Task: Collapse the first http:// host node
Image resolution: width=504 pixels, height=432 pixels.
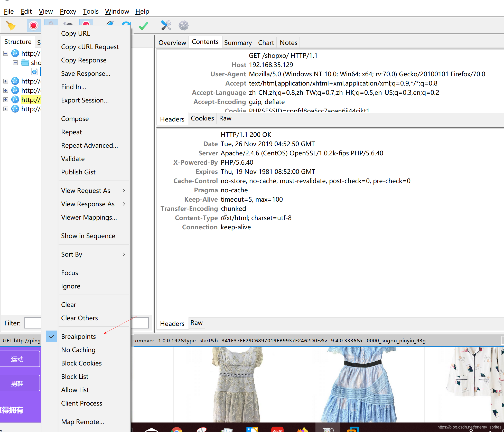Action: pyautogui.click(x=6, y=53)
